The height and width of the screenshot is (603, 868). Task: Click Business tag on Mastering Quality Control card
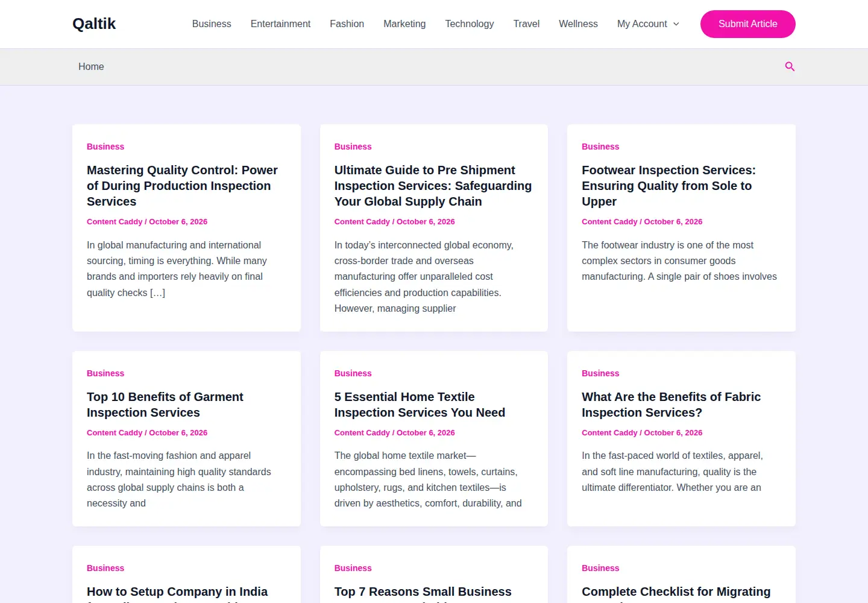[105, 147]
